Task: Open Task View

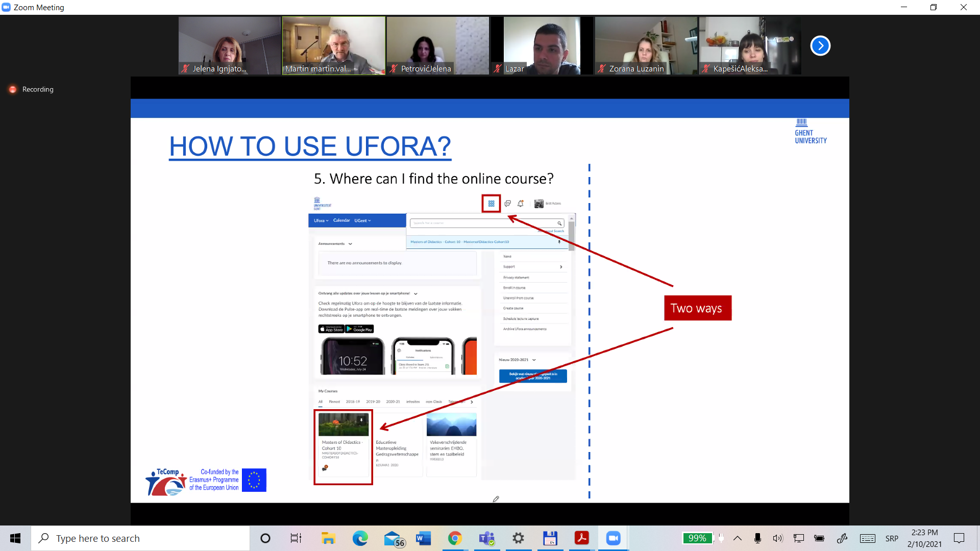Action: point(296,538)
